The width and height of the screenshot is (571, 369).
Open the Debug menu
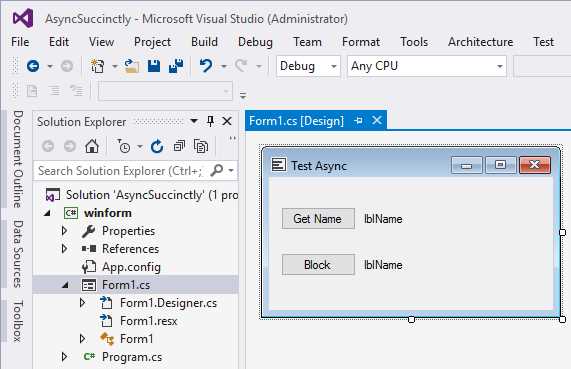click(255, 42)
